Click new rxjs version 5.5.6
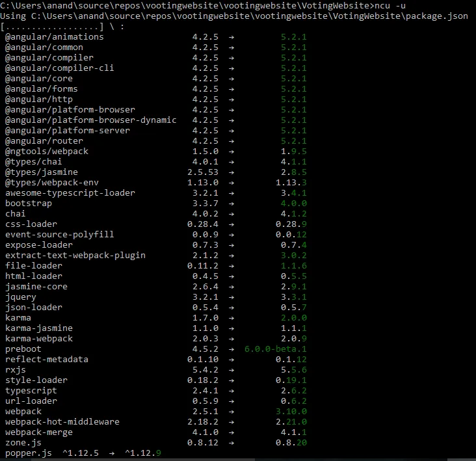 click(293, 370)
